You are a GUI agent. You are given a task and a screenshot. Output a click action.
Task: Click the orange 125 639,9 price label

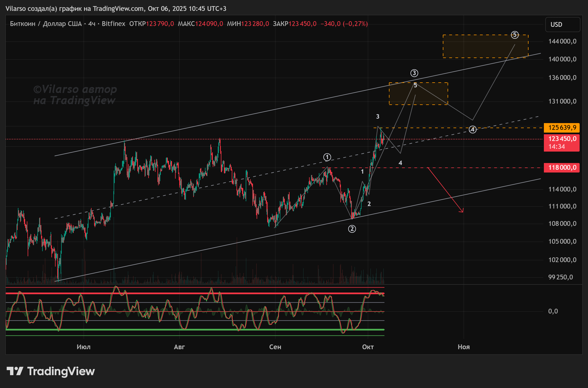pyautogui.click(x=561, y=128)
